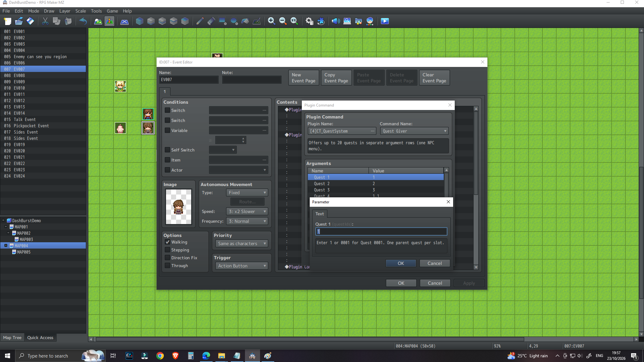Viewport: 644px width, 362px height.
Task: Open Chrome from the taskbar
Action: (160, 356)
